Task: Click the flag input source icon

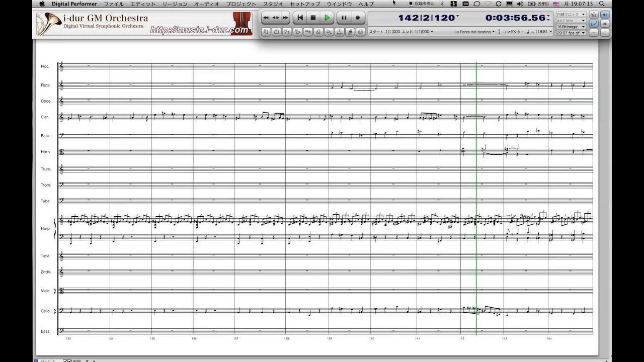Action: [x=556, y=4]
